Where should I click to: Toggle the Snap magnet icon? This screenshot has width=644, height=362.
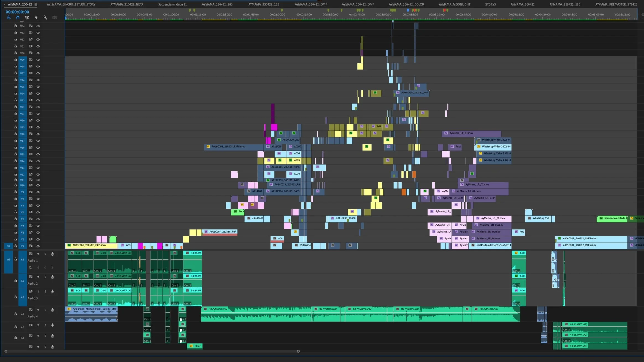click(x=18, y=17)
